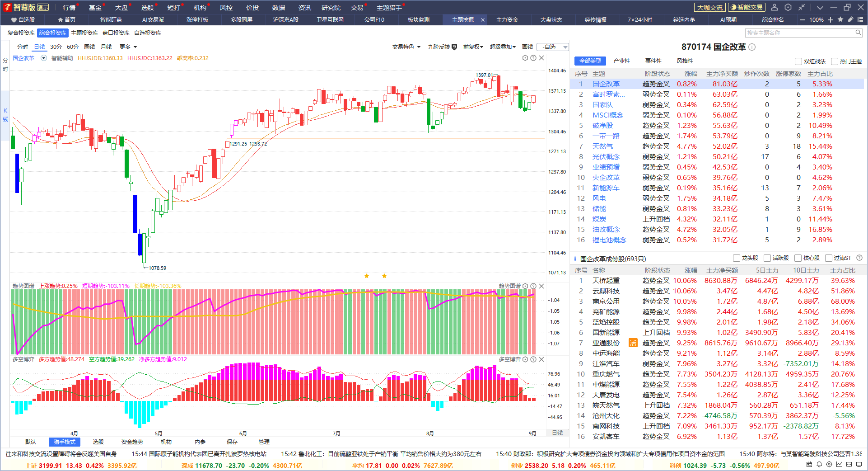
Task: Enable the 双红战法 checkbox
Action: coord(798,61)
